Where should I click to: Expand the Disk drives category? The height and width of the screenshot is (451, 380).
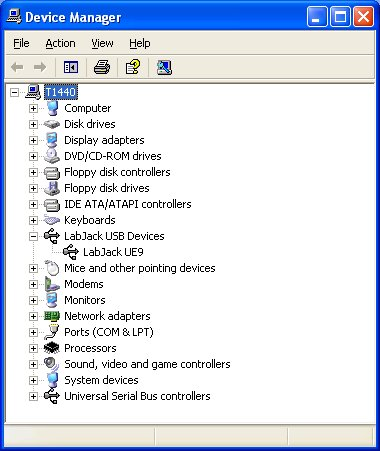pos(33,124)
